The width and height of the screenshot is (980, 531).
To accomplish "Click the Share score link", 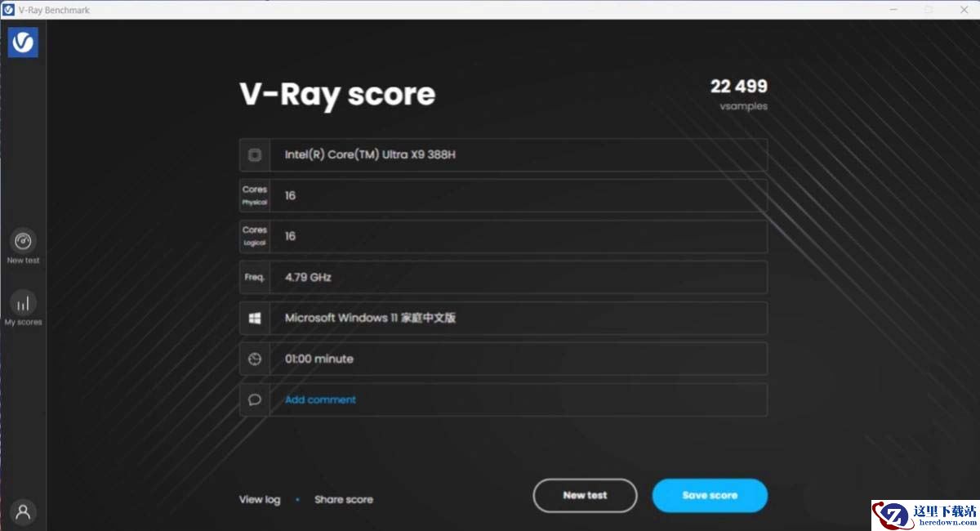I will 344,499.
